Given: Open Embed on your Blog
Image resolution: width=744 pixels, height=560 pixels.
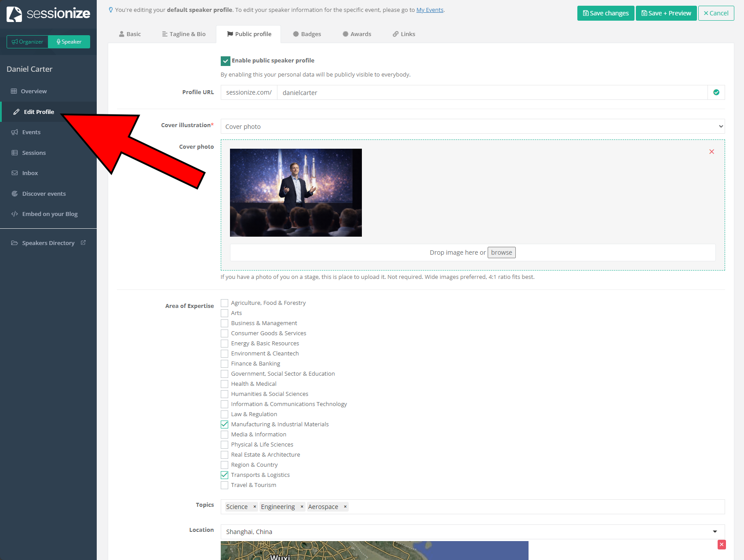Looking at the screenshot, I should tap(50, 214).
